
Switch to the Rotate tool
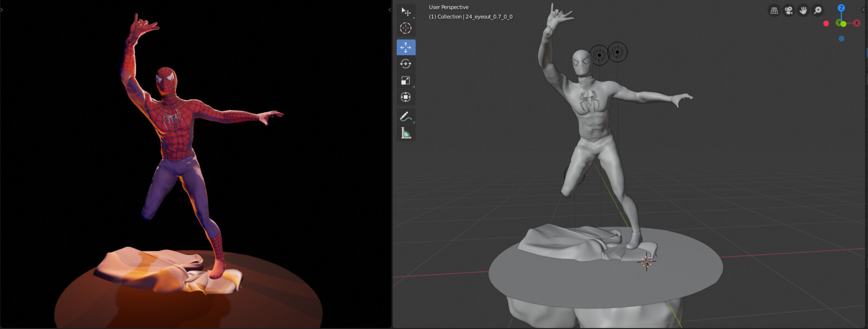point(406,64)
